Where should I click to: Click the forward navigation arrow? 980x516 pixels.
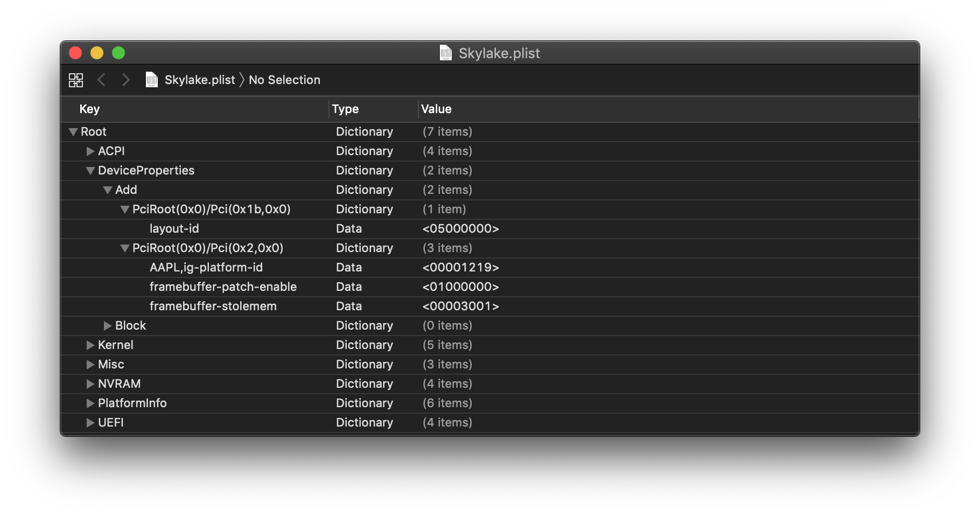click(x=125, y=80)
